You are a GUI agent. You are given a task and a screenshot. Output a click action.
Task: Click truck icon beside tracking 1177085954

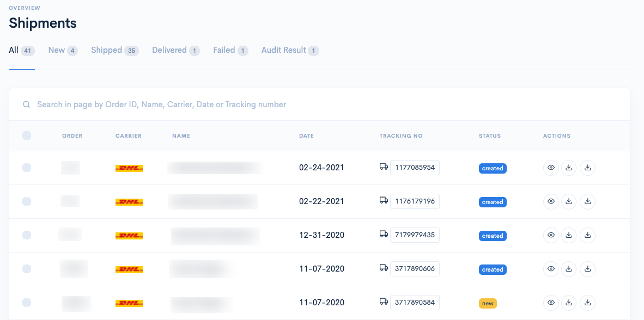384,166
